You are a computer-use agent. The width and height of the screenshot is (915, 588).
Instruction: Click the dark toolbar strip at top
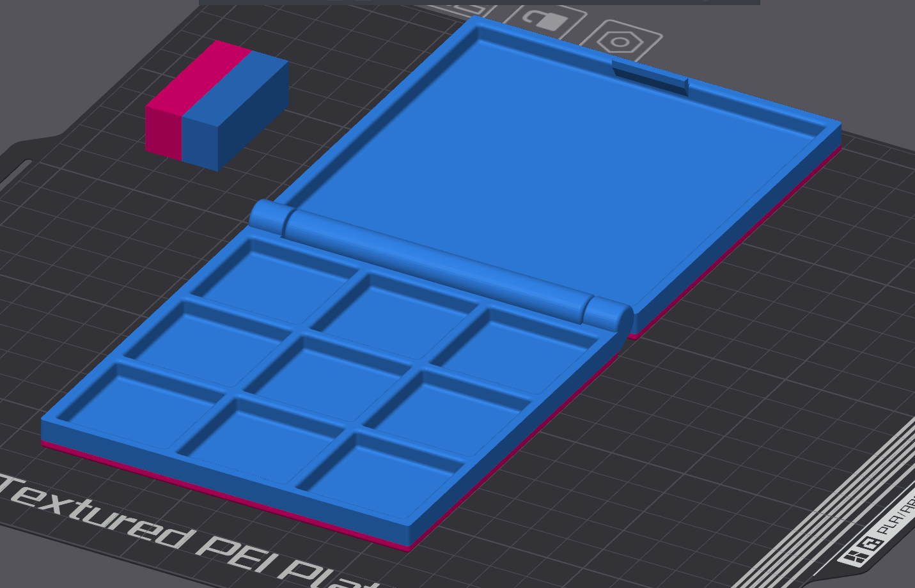(x=480, y=2)
